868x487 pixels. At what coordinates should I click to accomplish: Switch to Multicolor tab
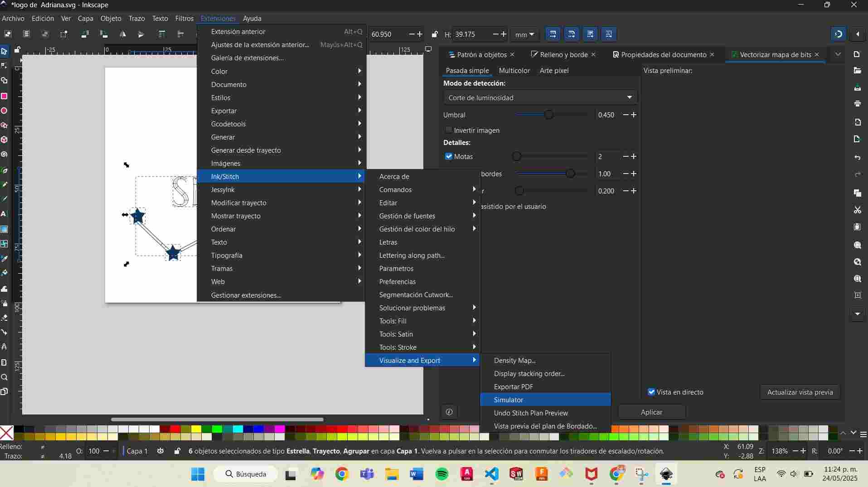(514, 70)
